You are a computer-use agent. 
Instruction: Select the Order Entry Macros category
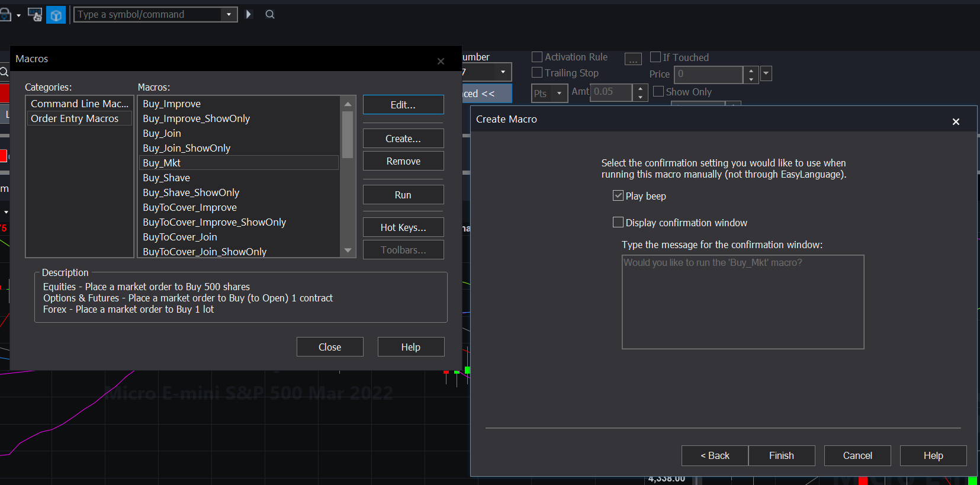click(79, 118)
